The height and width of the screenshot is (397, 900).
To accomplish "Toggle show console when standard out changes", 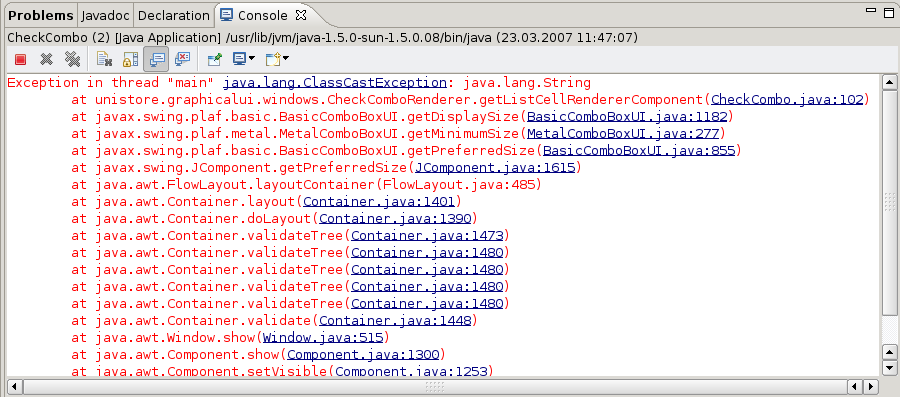I will (156, 59).
